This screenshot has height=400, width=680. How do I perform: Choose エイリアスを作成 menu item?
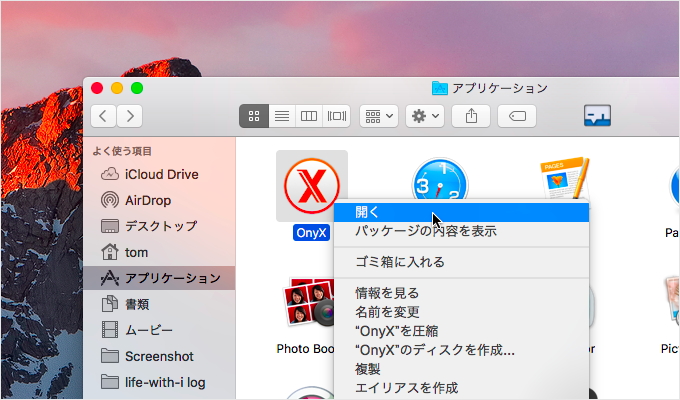tap(461, 388)
